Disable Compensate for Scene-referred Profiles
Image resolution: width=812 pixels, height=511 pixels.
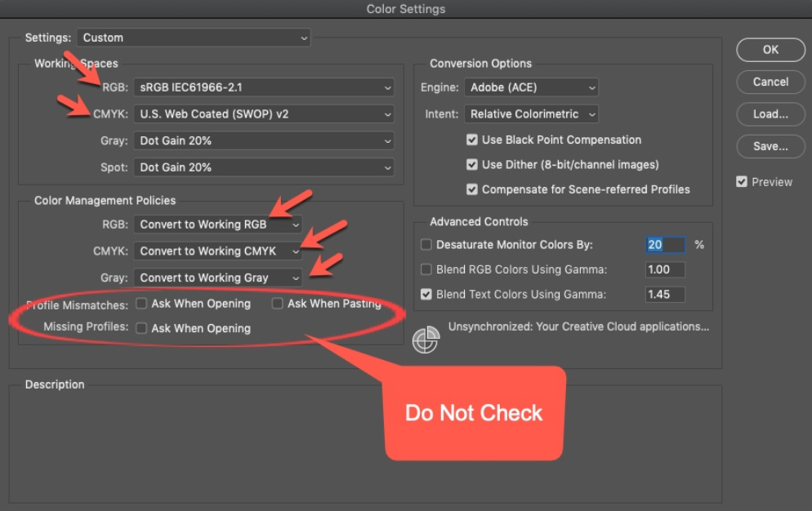coord(471,189)
